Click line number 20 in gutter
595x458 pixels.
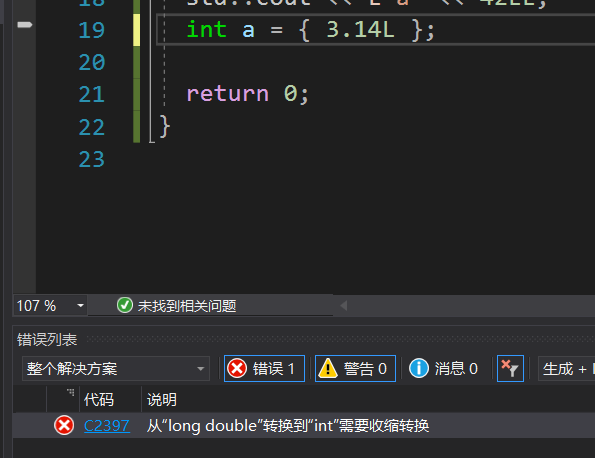pos(91,62)
